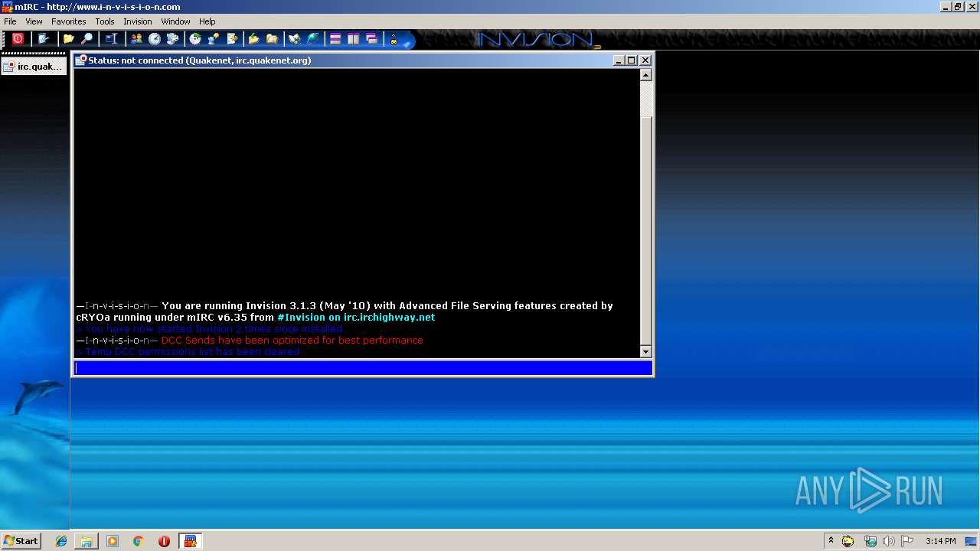Click the blue figure icon with the yellow dot

pos(214,39)
